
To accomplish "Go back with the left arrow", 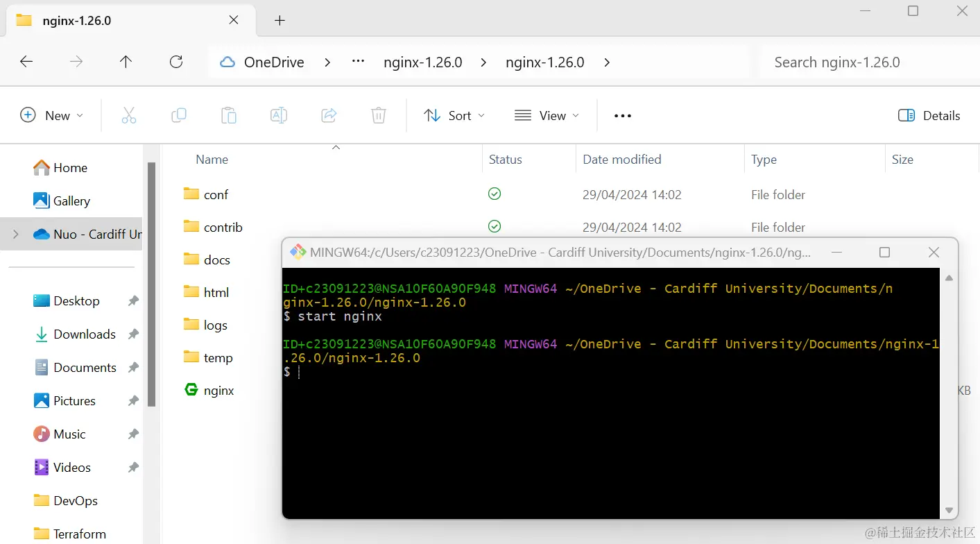I will point(26,62).
